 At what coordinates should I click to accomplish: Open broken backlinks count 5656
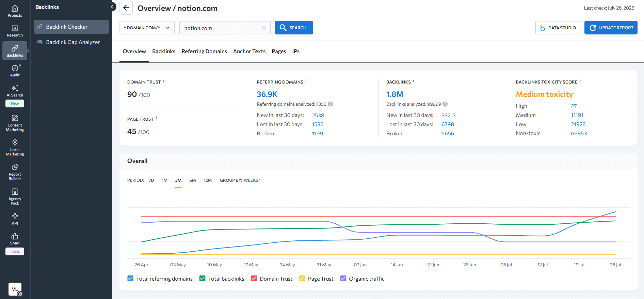pos(448,134)
